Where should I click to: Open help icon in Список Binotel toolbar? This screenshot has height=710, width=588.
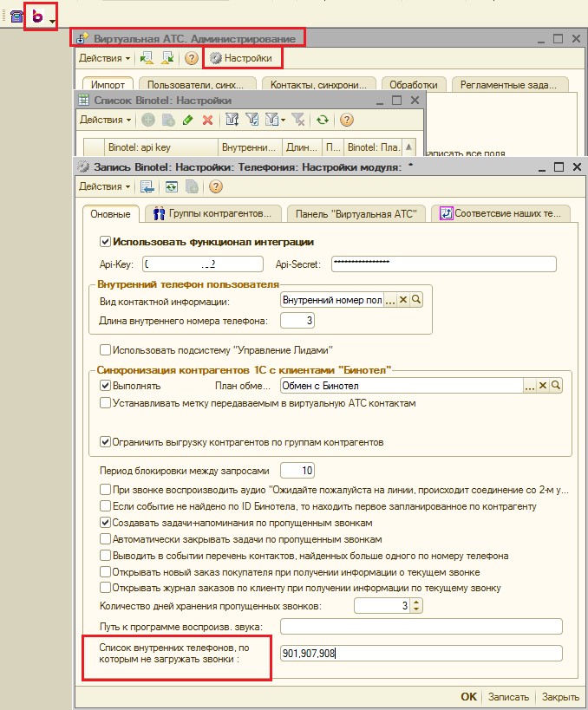click(347, 120)
